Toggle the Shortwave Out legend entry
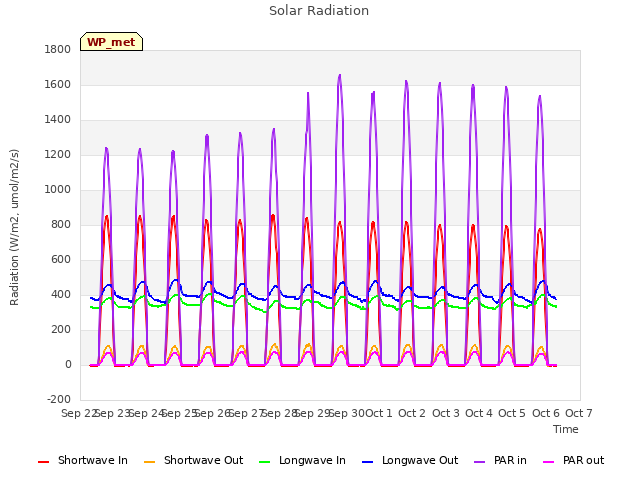 point(193,460)
